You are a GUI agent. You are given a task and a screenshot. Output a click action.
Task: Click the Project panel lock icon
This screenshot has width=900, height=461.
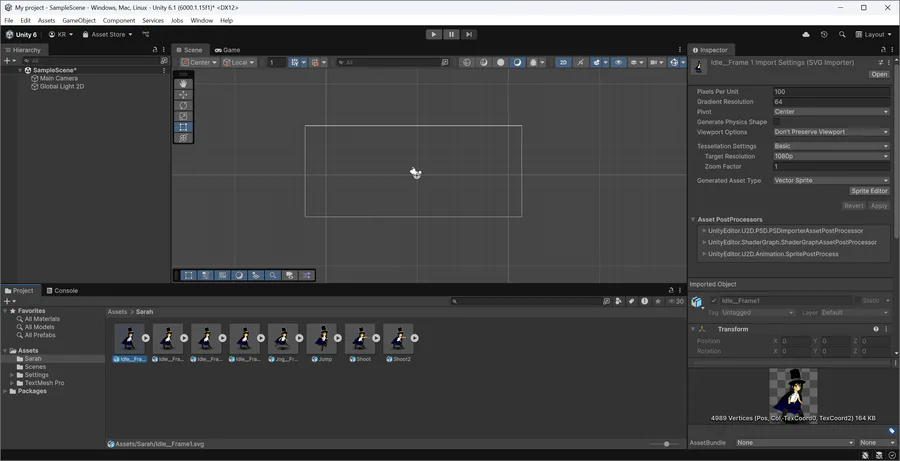(x=671, y=290)
